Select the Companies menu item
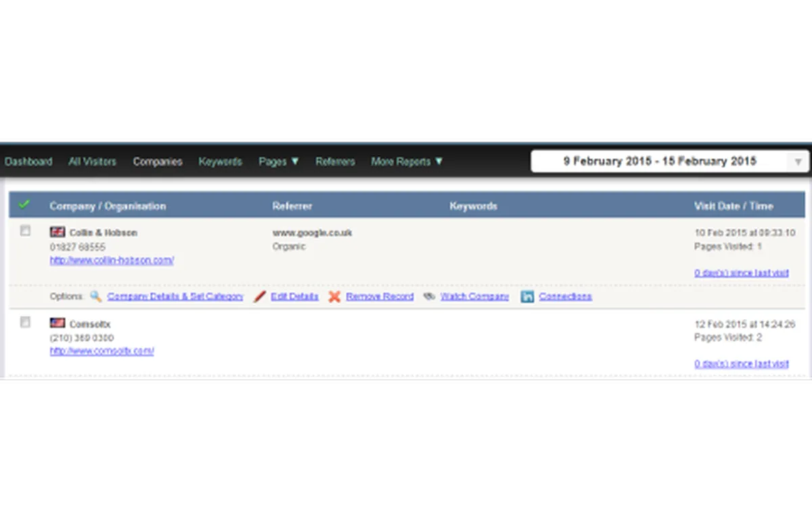The image size is (812, 522). [x=158, y=162]
